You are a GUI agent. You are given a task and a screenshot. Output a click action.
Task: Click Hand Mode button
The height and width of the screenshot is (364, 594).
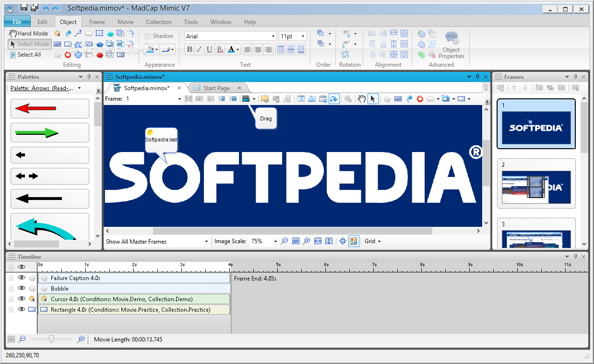pyautogui.click(x=29, y=34)
